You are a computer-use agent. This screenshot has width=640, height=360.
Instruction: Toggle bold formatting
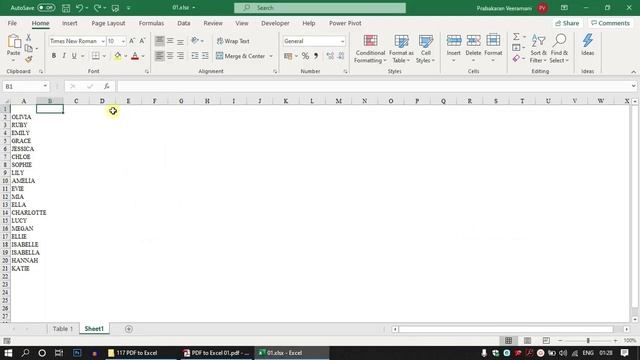click(53, 56)
